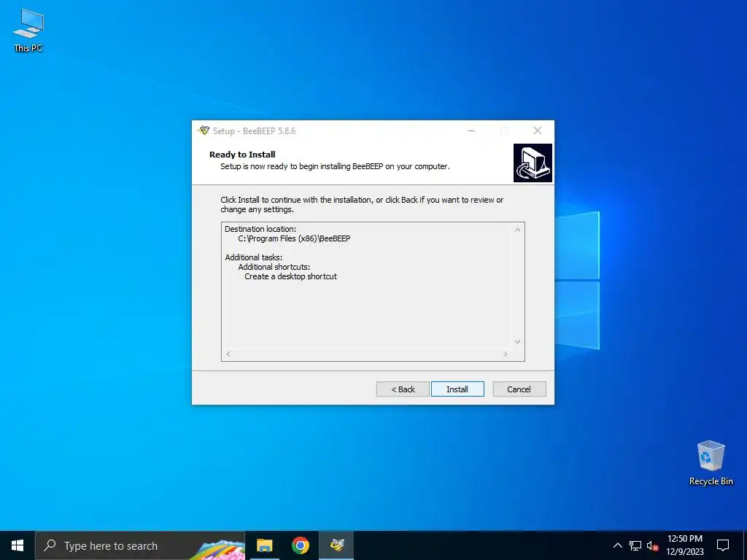Go back with the Back button

point(403,389)
